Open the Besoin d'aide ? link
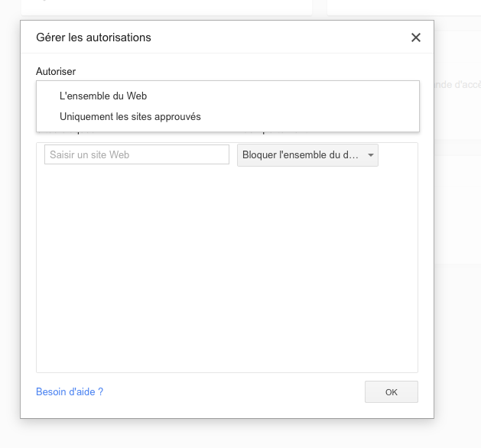Viewport: 481px width, 448px height. (x=70, y=391)
